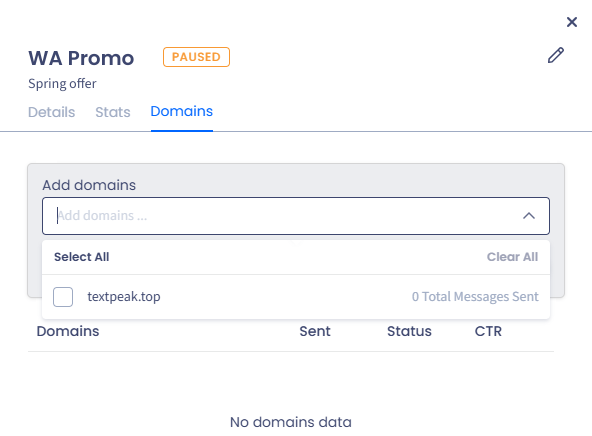592x436 pixels.
Task: Click the PAUSED status badge
Action: click(196, 57)
